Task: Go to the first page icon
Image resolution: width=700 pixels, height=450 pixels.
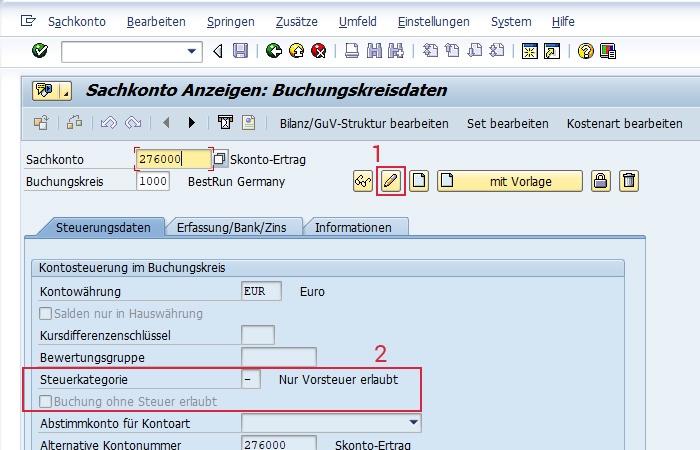Action: click(x=430, y=51)
